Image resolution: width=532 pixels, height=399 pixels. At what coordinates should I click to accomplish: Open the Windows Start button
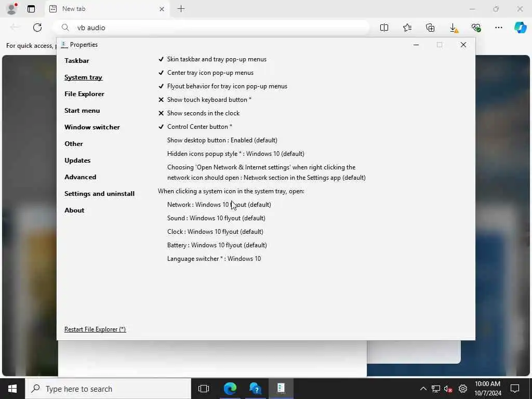coord(12,389)
